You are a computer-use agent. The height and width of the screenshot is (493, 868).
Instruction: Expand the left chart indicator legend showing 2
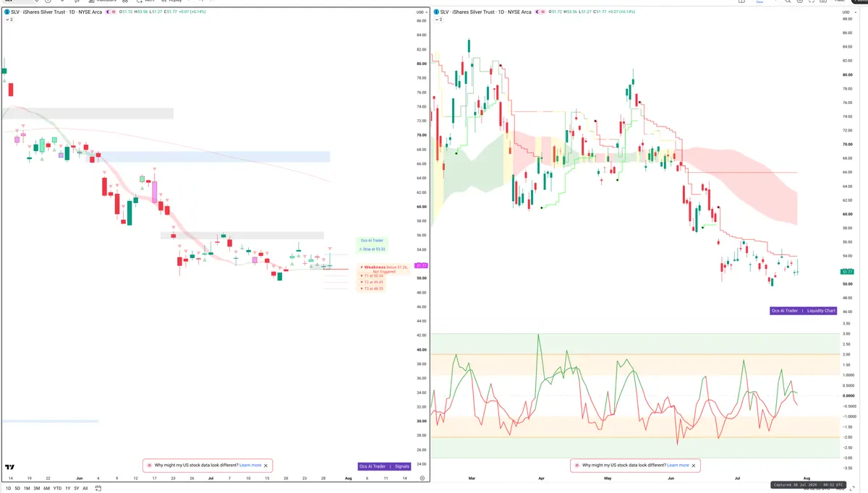point(9,20)
